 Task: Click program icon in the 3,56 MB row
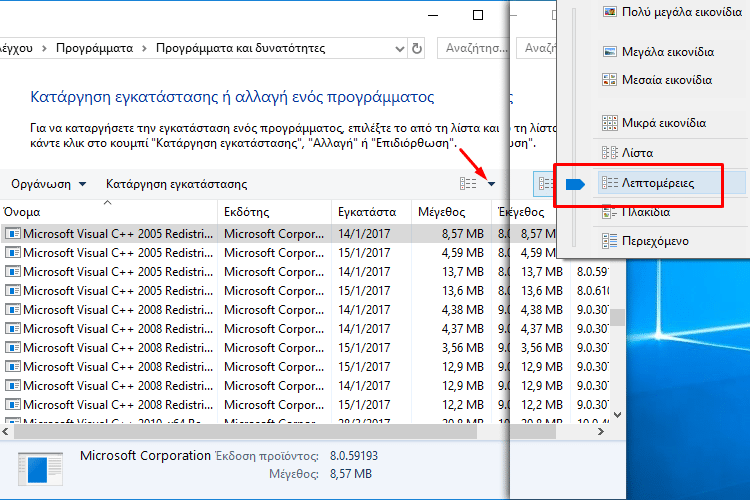pos(12,348)
